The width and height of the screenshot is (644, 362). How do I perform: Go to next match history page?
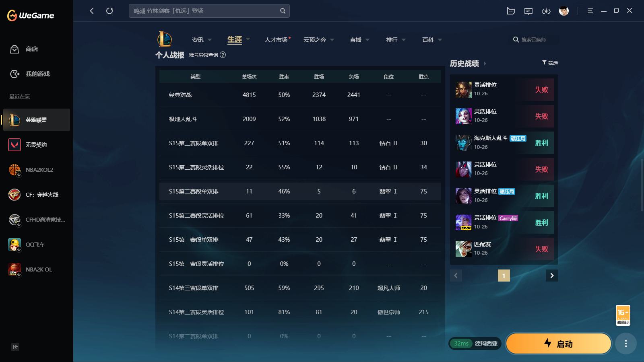coord(552,276)
